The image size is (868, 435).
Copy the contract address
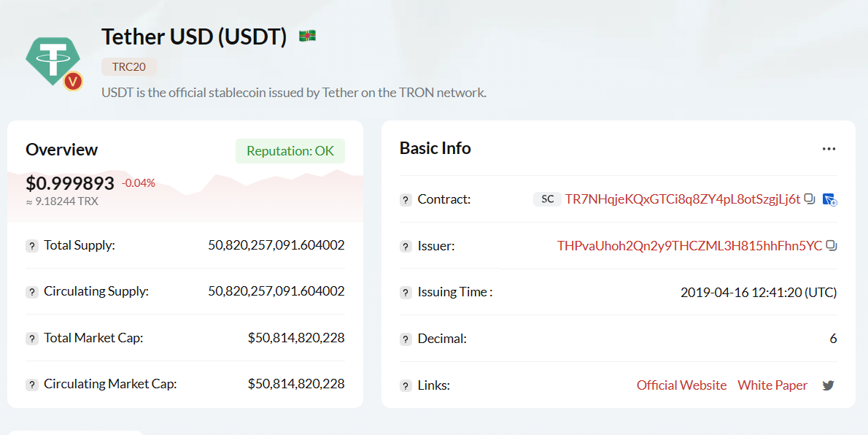[x=810, y=199]
